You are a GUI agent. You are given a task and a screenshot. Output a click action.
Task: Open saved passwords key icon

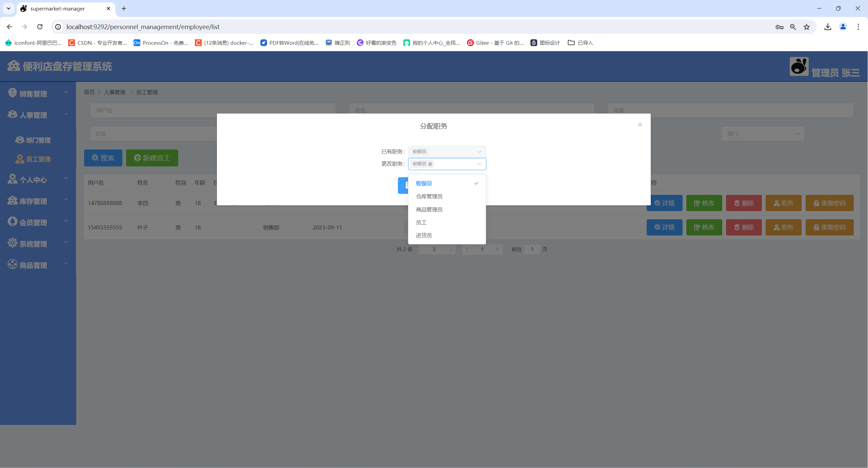779,27
